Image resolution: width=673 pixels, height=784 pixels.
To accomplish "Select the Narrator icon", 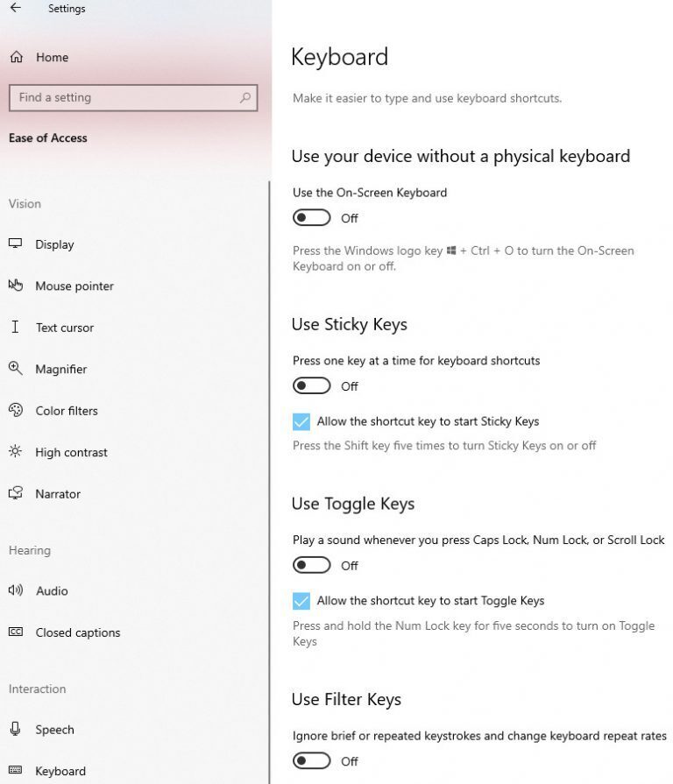I will (15, 493).
